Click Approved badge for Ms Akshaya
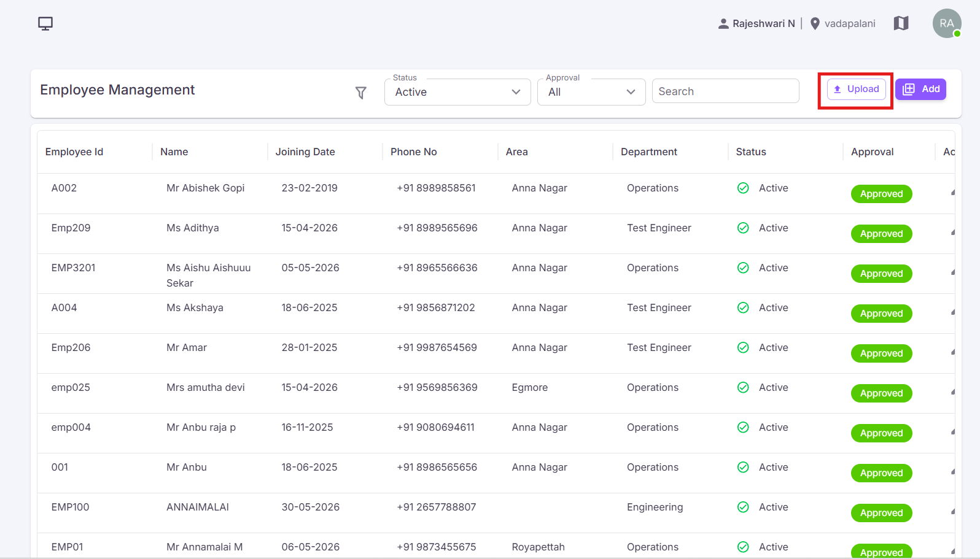 881,314
